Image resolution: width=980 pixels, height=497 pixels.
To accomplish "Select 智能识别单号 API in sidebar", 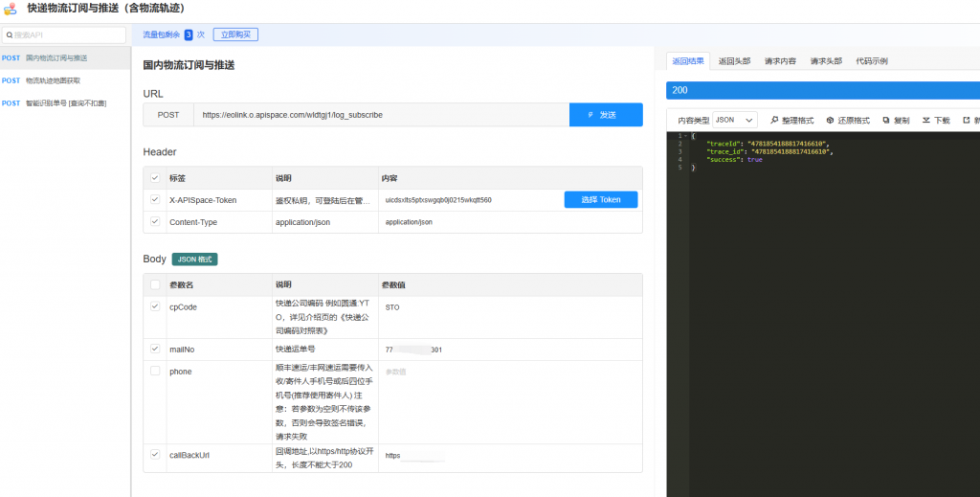I will 65,103.
